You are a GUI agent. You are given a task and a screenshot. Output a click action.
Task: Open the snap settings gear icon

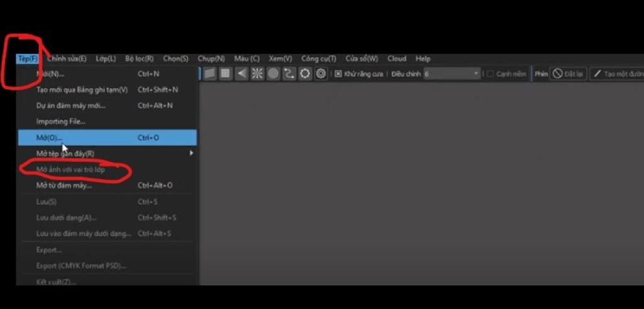point(321,74)
